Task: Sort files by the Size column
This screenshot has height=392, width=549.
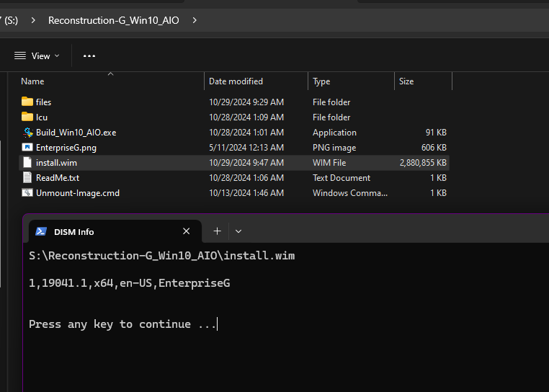Action: (424, 81)
